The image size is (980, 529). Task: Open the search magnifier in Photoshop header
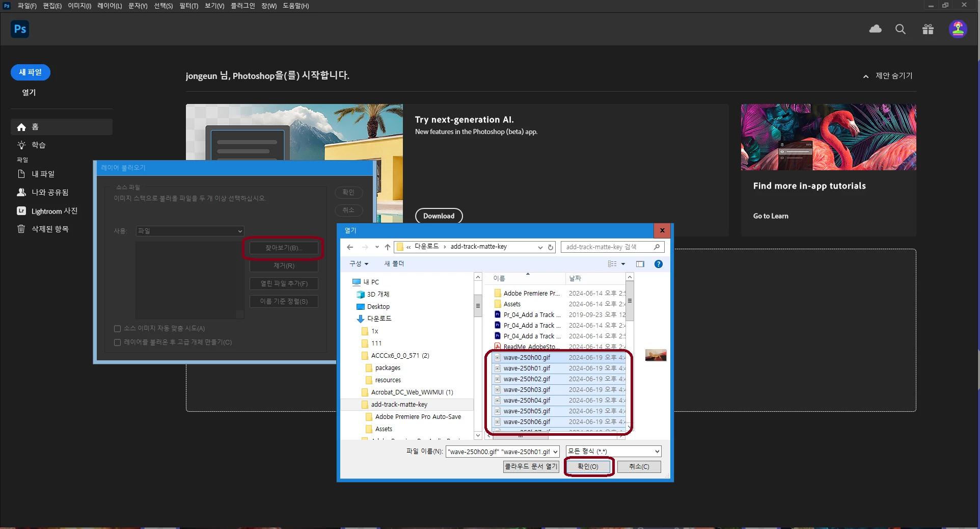tap(901, 29)
